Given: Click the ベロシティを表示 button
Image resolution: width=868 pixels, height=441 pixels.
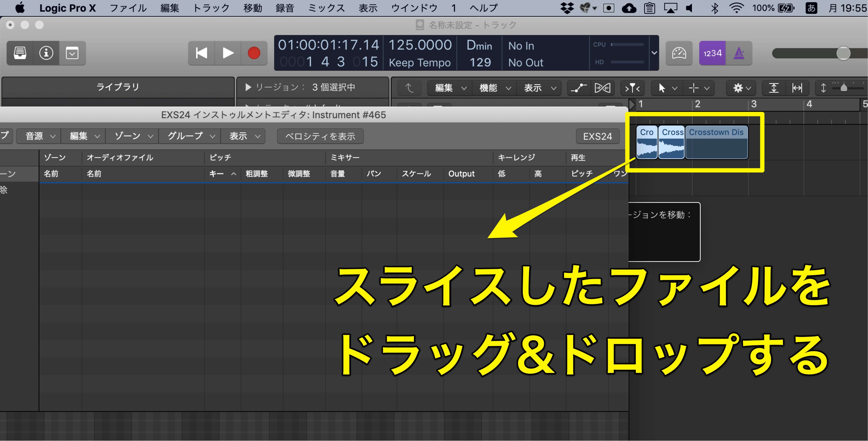Looking at the screenshot, I should coord(320,136).
